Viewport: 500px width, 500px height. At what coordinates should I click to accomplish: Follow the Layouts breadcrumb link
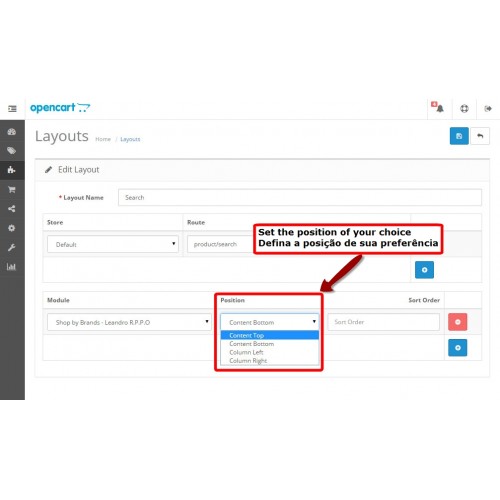pyautogui.click(x=130, y=139)
